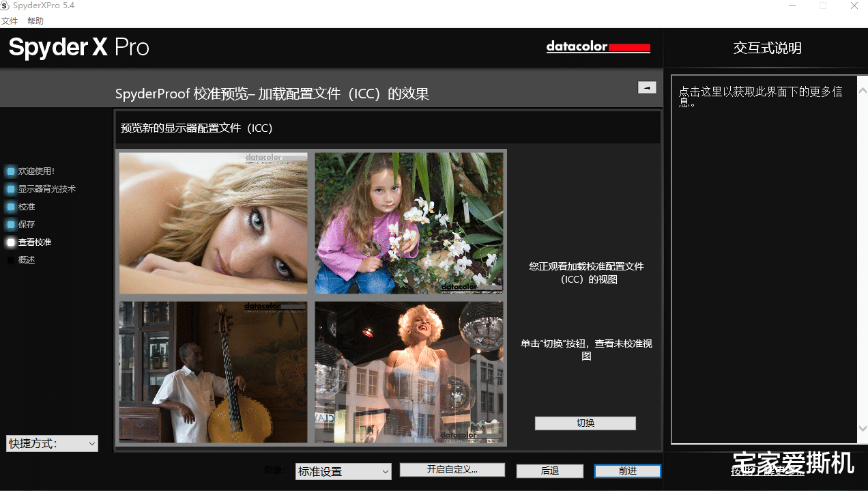Open the 文件 menu
868x491 pixels.
click(x=10, y=21)
